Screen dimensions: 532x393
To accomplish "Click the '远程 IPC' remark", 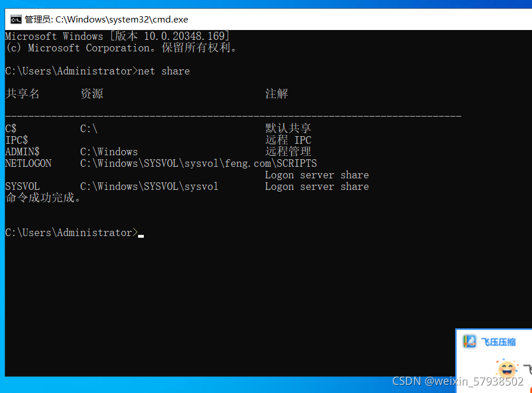I will click(x=288, y=140).
